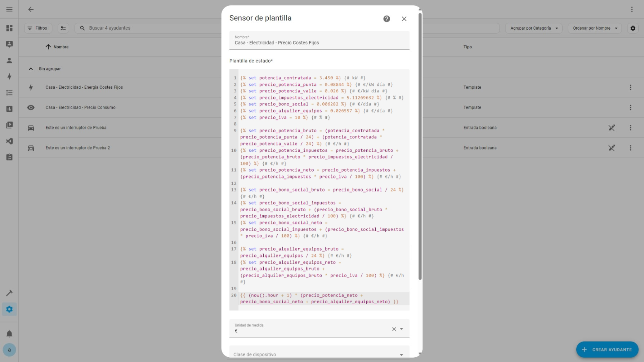Go back with the arrow icon
The width and height of the screenshot is (644, 362).
pos(31,9)
